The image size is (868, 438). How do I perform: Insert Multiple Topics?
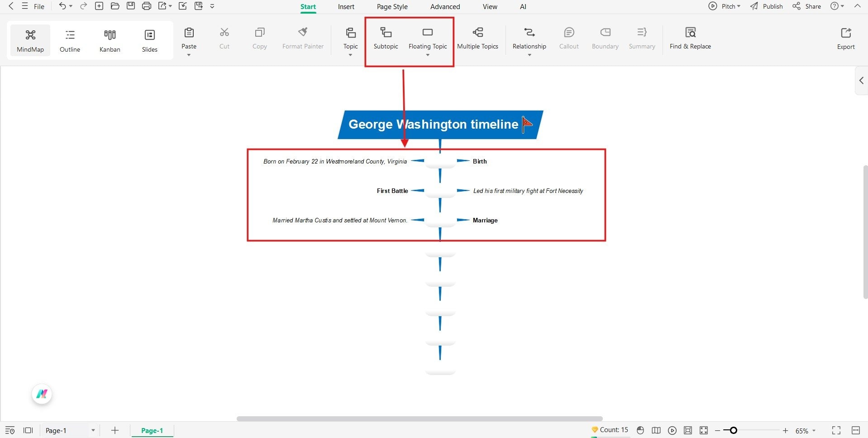click(477, 39)
